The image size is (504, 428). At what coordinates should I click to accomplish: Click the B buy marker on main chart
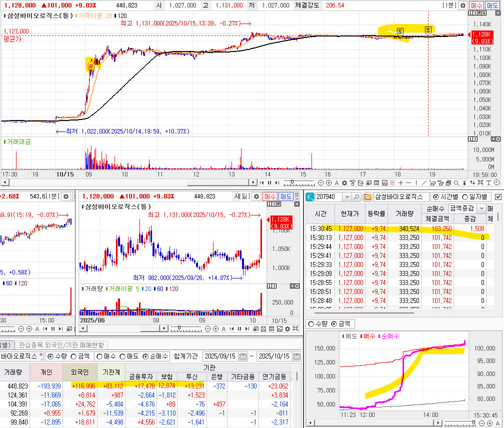[90, 66]
